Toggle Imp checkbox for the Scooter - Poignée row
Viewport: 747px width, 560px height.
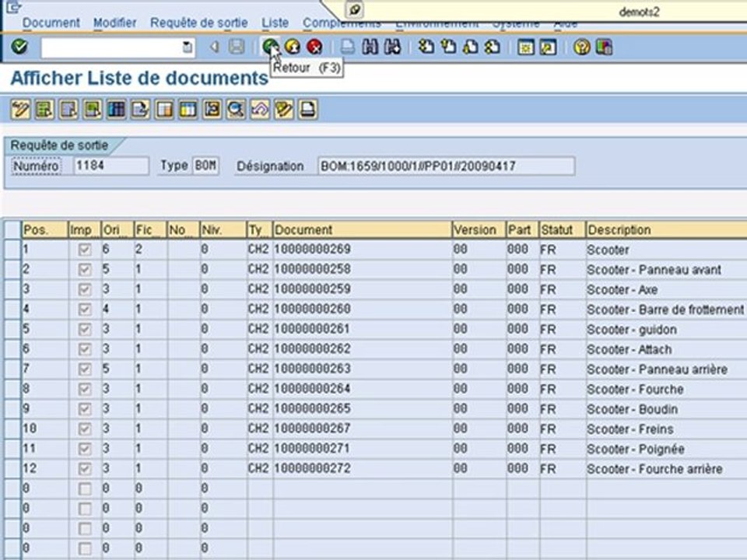(85, 449)
